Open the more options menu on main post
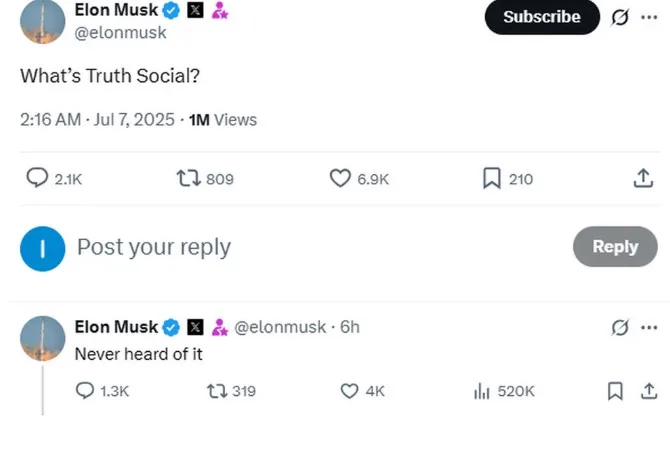 (x=649, y=18)
